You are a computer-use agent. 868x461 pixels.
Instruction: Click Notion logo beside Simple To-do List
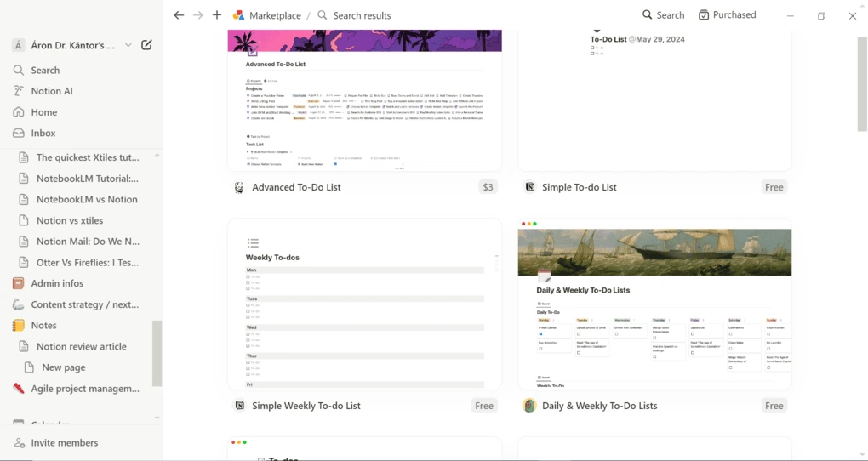[x=529, y=188]
